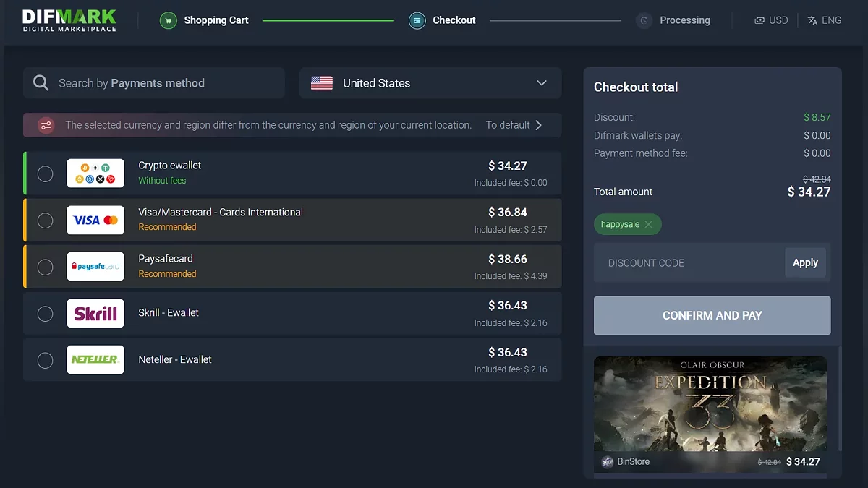
Task: Open the ENG language selector
Action: tap(824, 20)
